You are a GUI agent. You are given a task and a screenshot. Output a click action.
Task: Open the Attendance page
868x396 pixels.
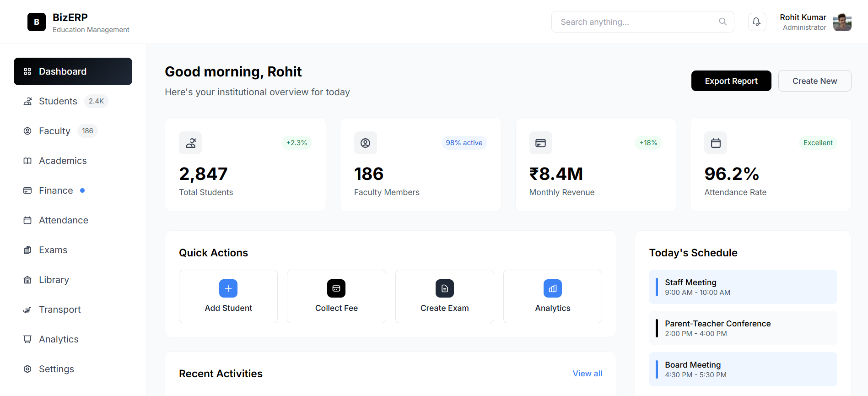[x=73, y=220]
